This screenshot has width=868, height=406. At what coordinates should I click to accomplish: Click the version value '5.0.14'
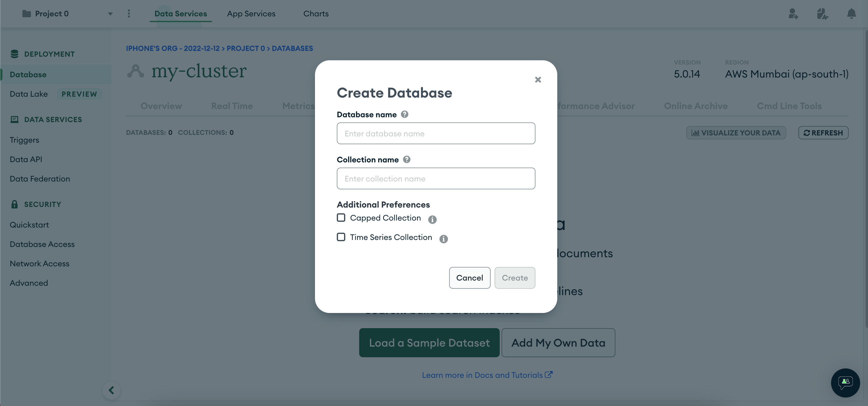[687, 74]
